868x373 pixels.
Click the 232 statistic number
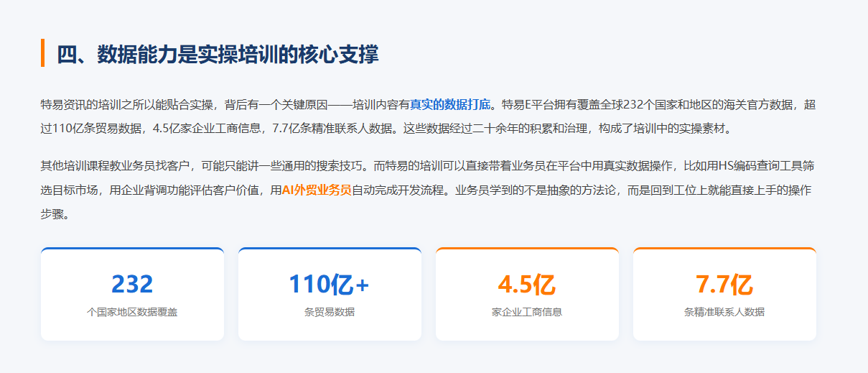[132, 285]
